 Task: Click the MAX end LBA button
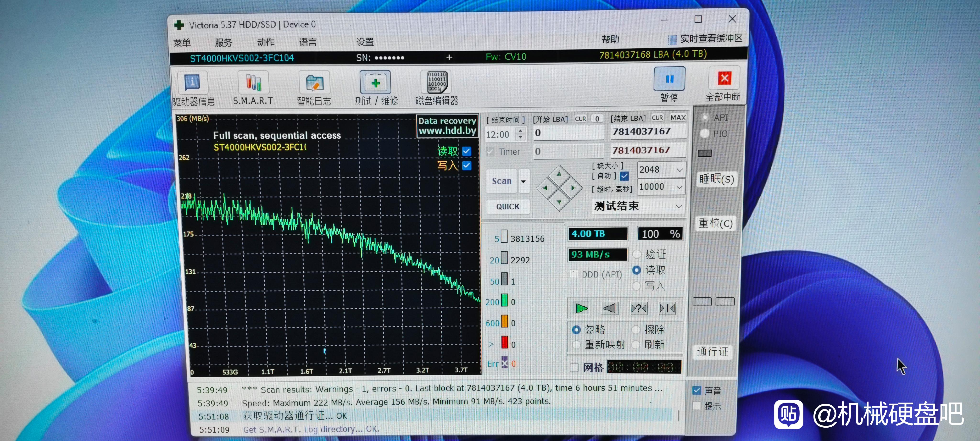(678, 118)
